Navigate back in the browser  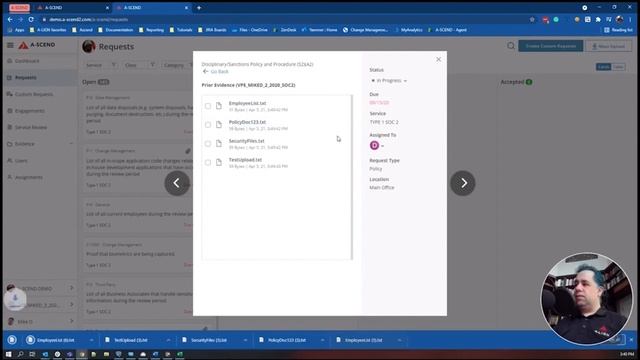(x=10, y=19)
